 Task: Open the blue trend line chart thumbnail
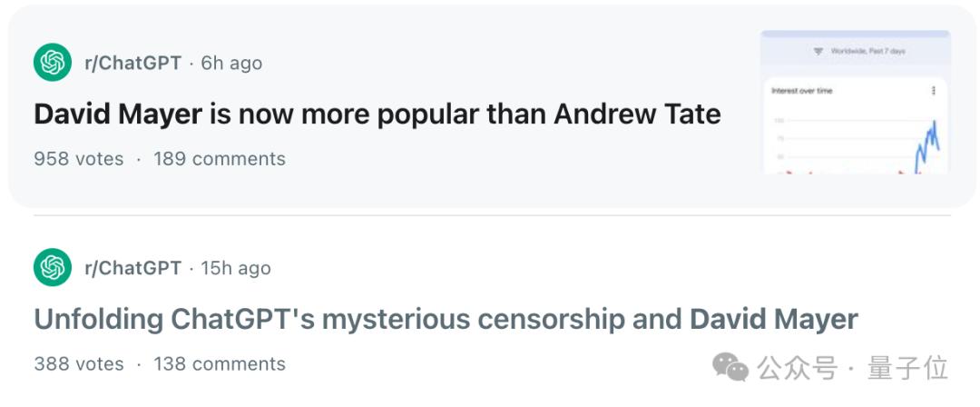coord(927,145)
